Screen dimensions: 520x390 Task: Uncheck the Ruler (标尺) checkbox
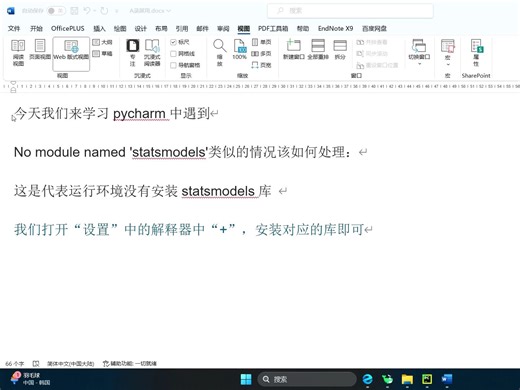pyautogui.click(x=173, y=42)
